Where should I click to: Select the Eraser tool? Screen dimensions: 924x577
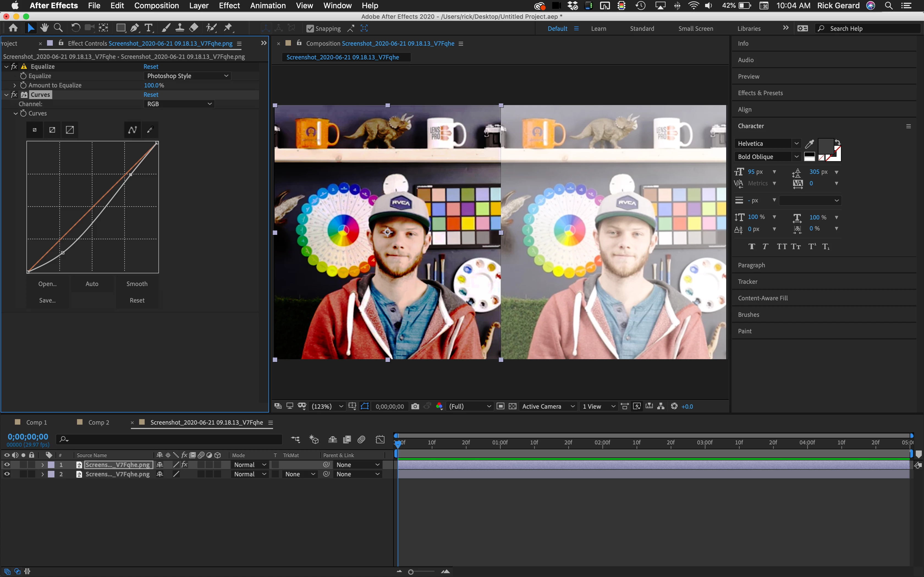[194, 28]
